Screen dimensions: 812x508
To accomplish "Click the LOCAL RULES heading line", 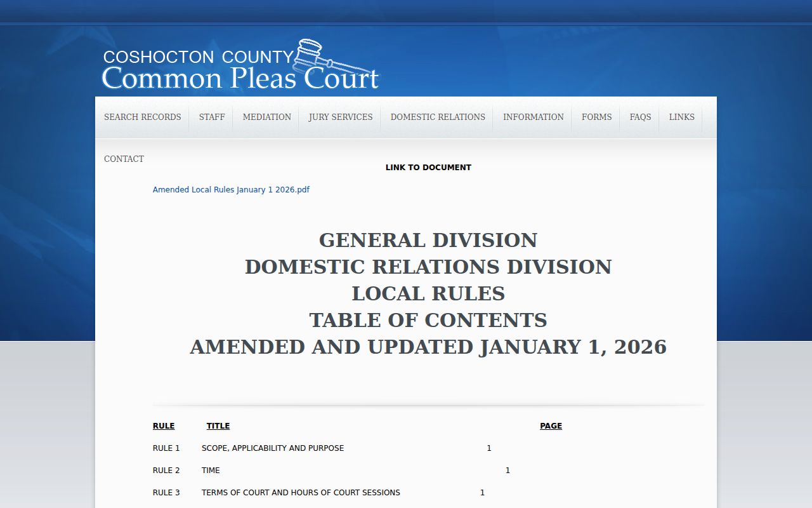I will 428,293.
